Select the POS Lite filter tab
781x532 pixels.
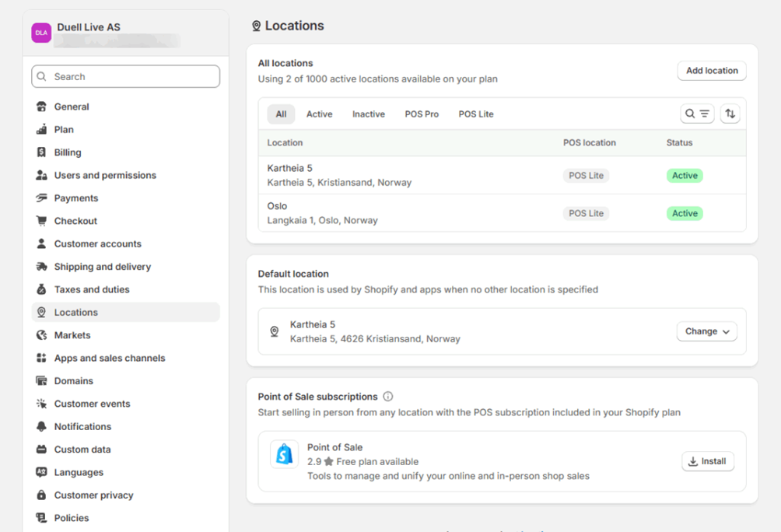pos(476,114)
